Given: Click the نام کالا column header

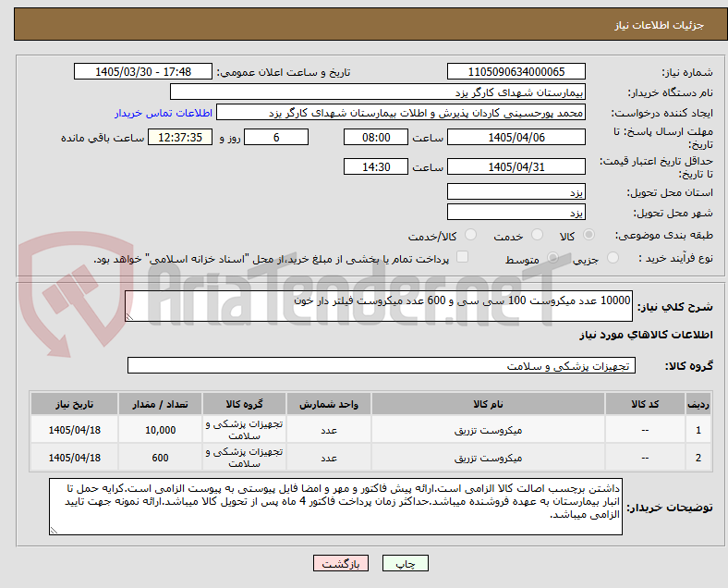Looking at the screenshot, I should [x=488, y=404].
